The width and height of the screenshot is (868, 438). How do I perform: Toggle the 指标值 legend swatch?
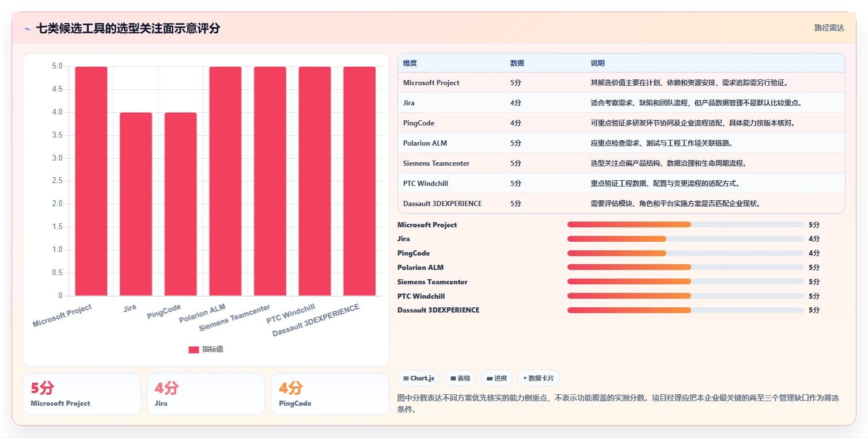(x=194, y=350)
